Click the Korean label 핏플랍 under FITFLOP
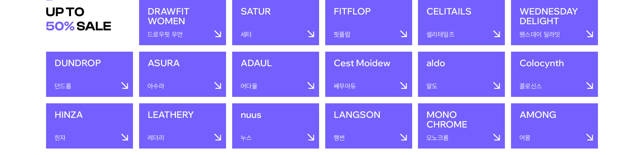 point(342,34)
